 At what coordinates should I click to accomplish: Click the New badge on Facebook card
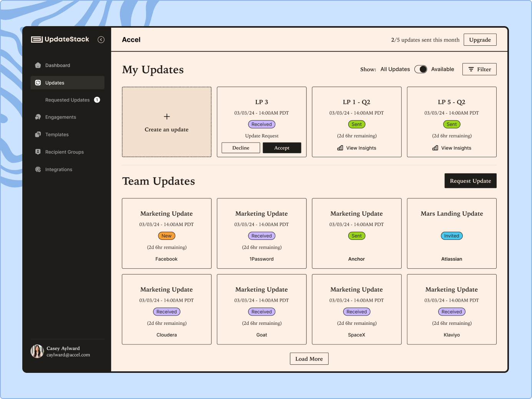(166, 236)
